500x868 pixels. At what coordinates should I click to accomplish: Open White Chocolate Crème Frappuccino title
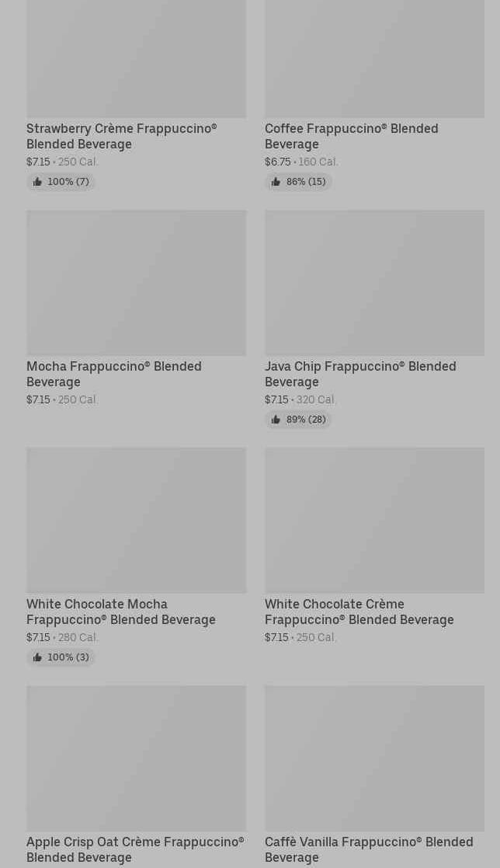click(x=359, y=612)
